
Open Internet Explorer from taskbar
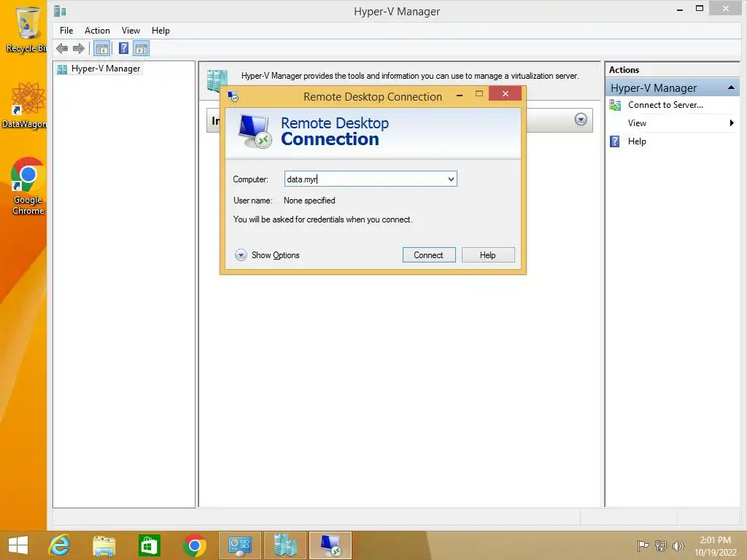click(x=59, y=545)
